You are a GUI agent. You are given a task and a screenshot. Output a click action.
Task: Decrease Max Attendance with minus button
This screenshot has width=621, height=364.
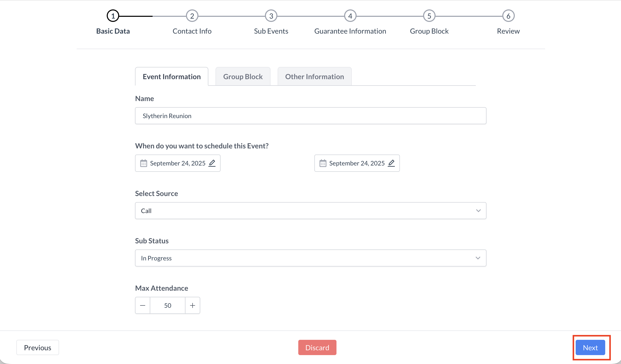(x=143, y=305)
